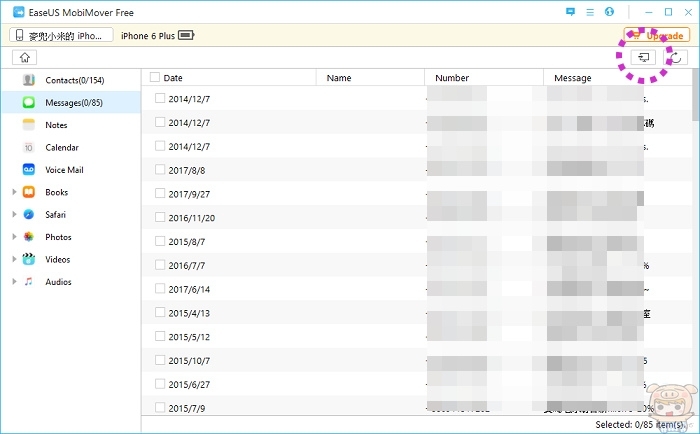
Task: Select Calendar in the sidebar
Action: click(61, 147)
